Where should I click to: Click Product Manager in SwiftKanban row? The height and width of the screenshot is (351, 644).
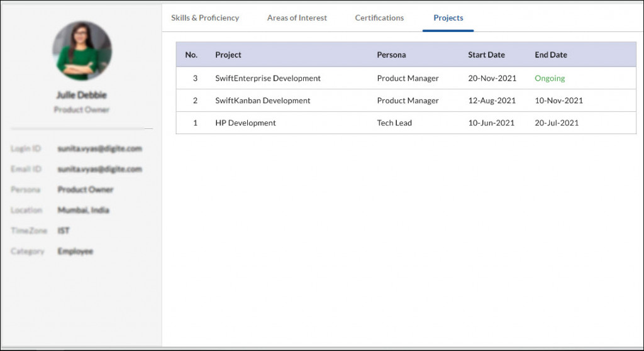click(x=408, y=100)
